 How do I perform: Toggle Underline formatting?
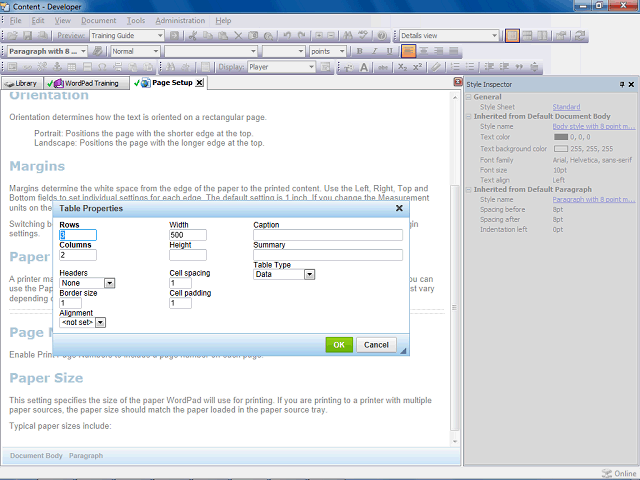(389, 51)
